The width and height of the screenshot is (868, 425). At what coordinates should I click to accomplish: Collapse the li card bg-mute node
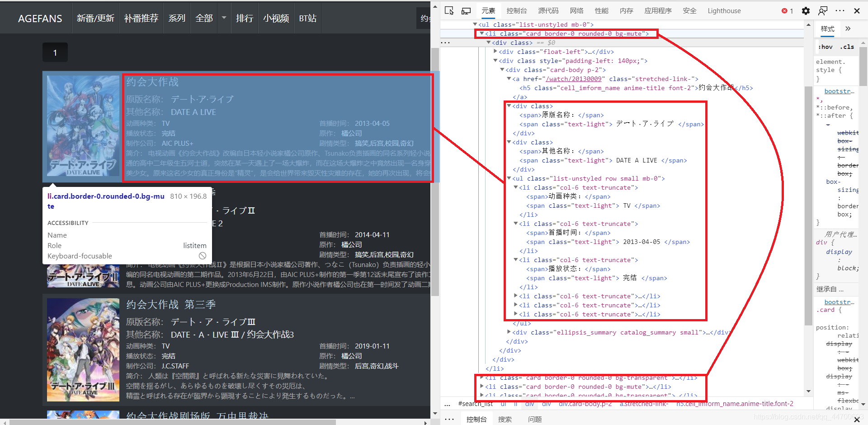482,33
